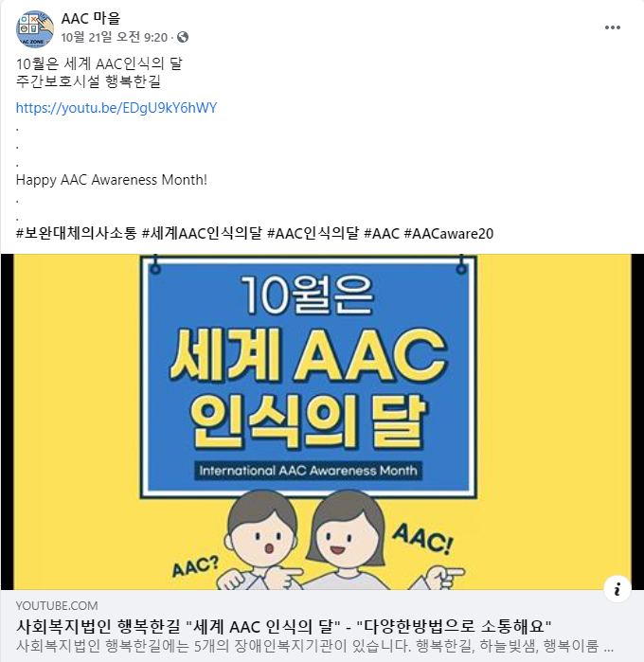The width and height of the screenshot is (644, 662).
Task: Open the AAC 마을 profile picture
Action: (x=35, y=28)
